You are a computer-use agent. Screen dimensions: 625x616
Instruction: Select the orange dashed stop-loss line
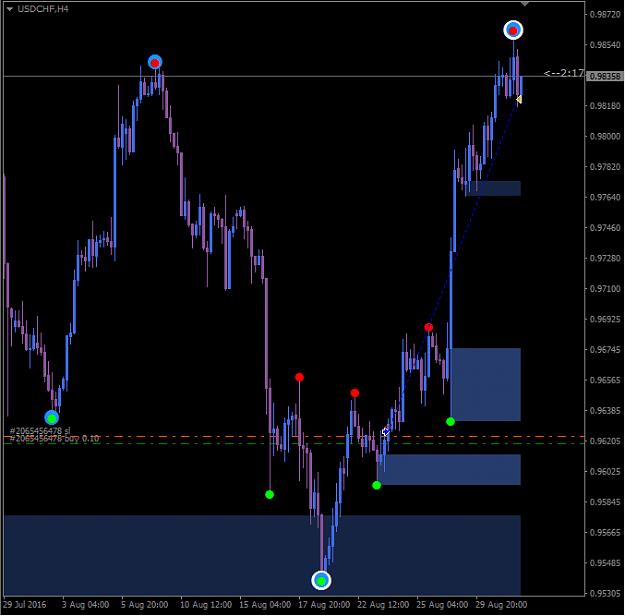click(294, 437)
